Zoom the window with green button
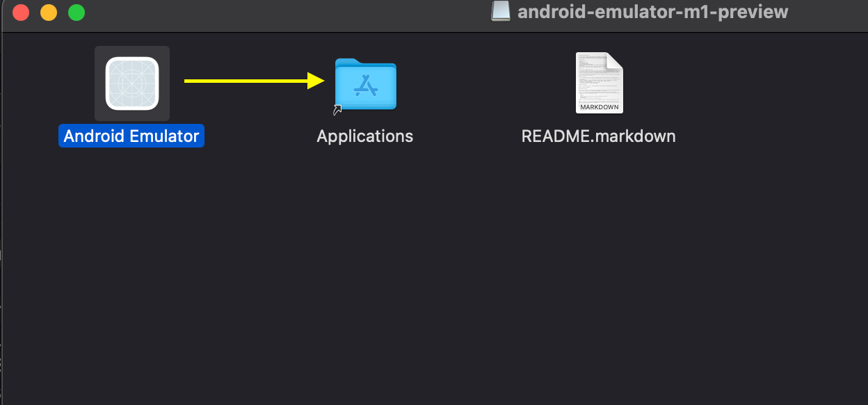This screenshot has width=868, height=405. 77,13
